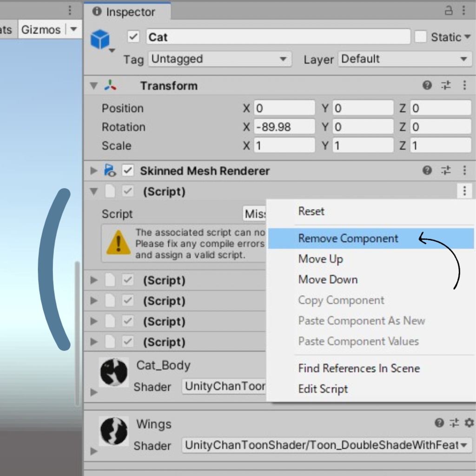Screen dimensions: 476x476
Task: Click the Transform component header title
Action: 169,86
